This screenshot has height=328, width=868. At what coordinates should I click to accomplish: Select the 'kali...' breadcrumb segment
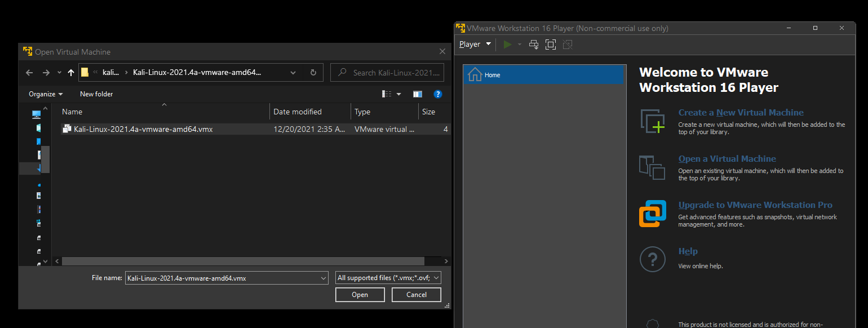point(110,73)
